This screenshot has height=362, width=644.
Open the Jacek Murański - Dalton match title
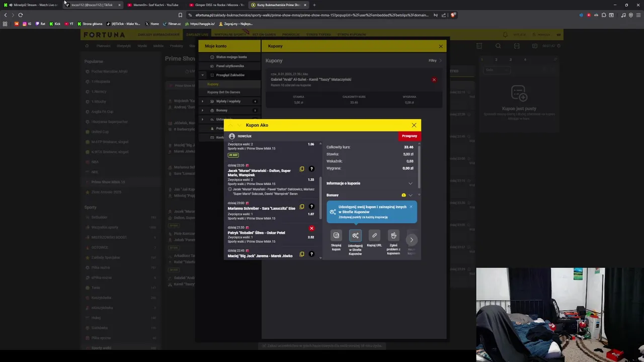click(259, 172)
